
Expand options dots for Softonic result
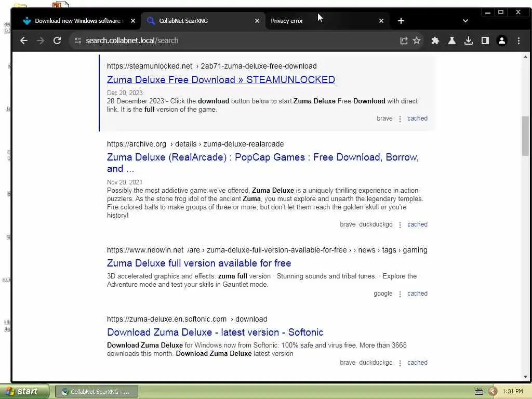coord(400,363)
